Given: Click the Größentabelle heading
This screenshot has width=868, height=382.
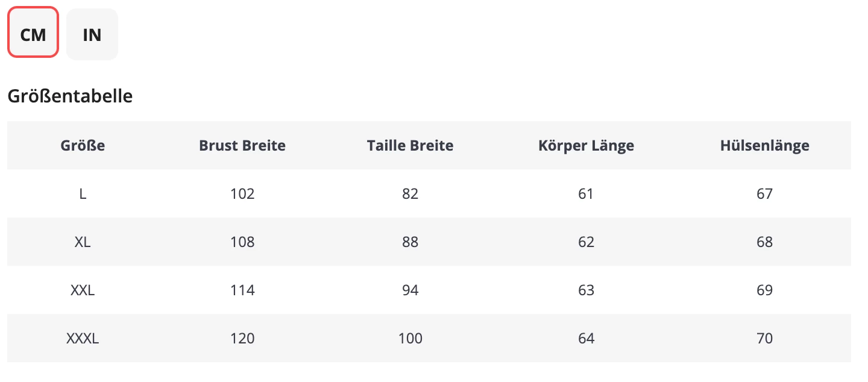Looking at the screenshot, I should 69,96.
